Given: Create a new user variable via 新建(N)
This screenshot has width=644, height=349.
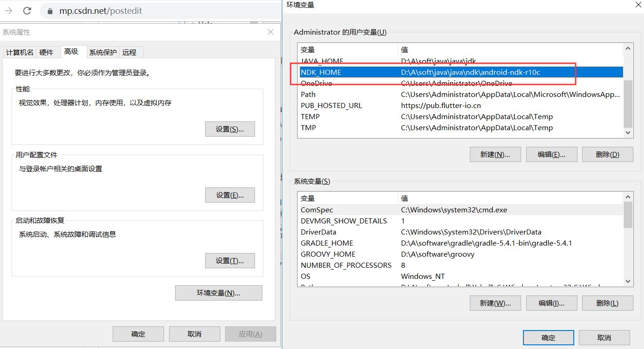Looking at the screenshot, I should coord(495,154).
